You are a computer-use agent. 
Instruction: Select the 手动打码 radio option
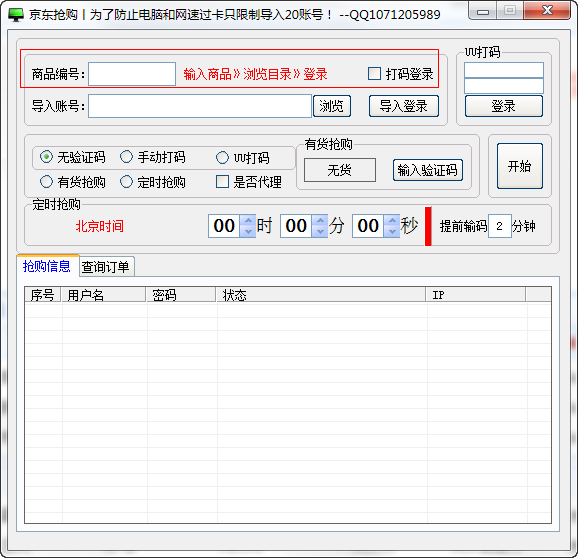pos(126,157)
